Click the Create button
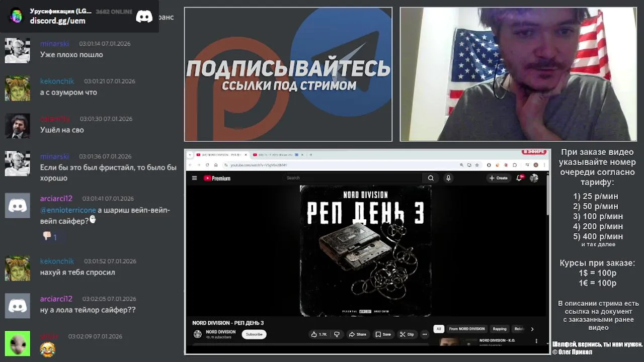644x362 pixels. (x=499, y=178)
